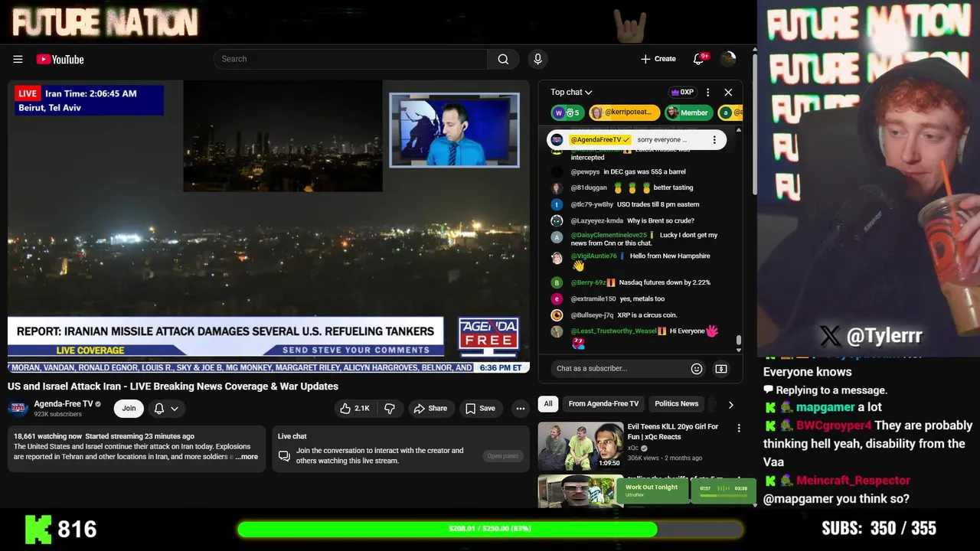This screenshot has width=980, height=551.
Task: Open the account avatar menu
Action: (x=728, y=59)
